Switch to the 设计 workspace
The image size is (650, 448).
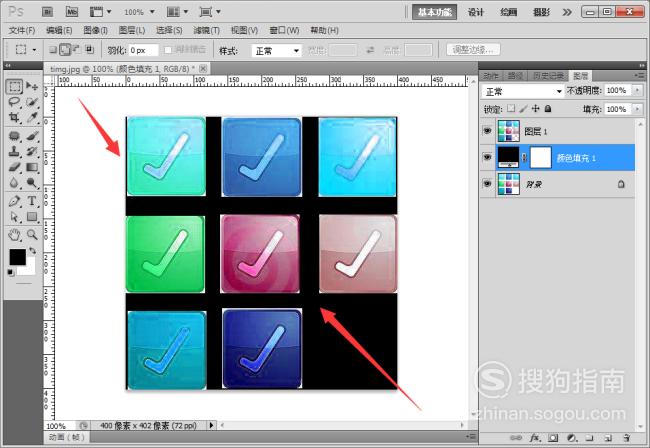click(475, 12)
